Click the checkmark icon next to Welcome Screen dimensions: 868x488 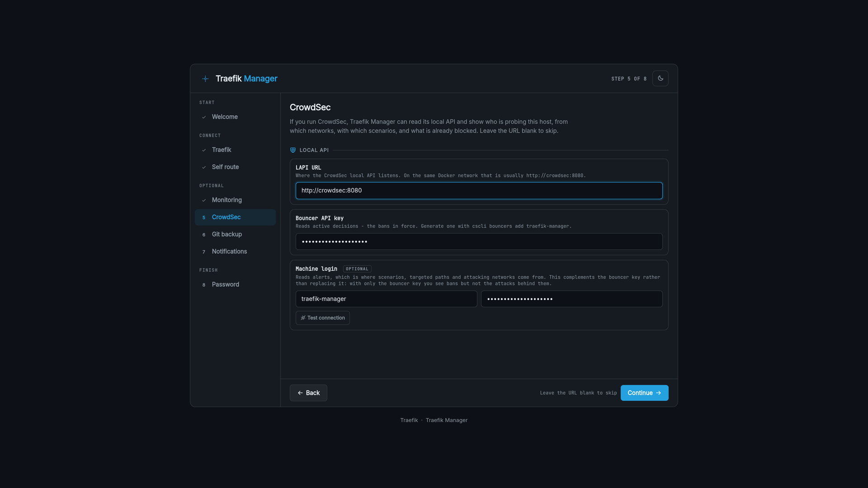pos(204,117)
